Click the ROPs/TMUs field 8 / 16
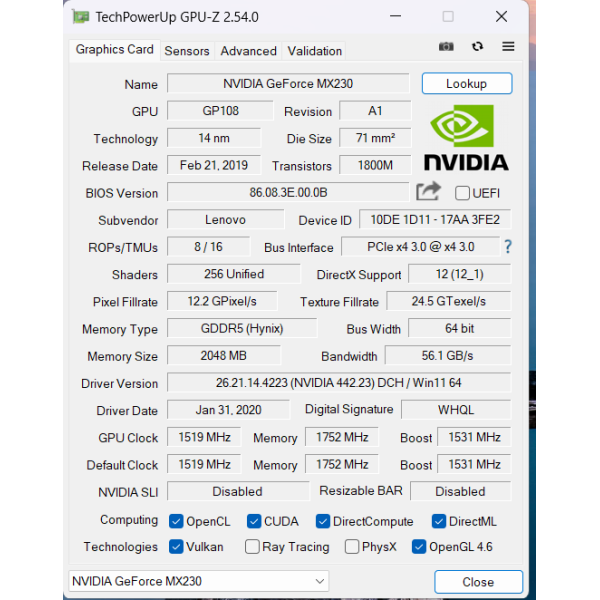 [x=209, y=246]
